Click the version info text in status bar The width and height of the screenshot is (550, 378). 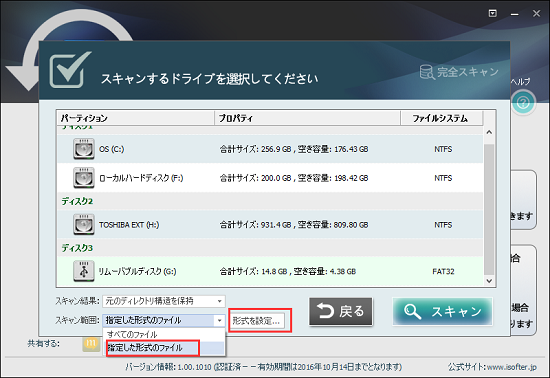(264, 367)
